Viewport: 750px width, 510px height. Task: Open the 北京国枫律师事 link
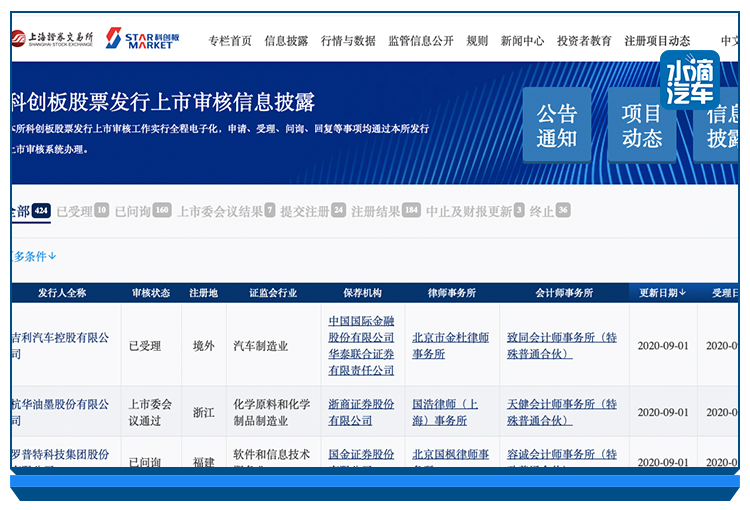pyautogui.click(x=451, y=455)
